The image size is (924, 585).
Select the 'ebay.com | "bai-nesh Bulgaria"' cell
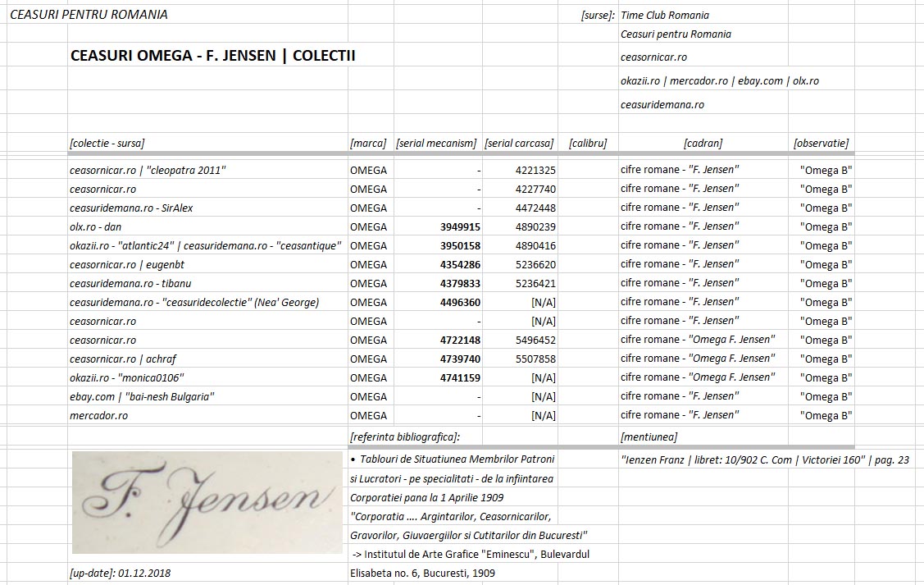[x=142, y=397]
